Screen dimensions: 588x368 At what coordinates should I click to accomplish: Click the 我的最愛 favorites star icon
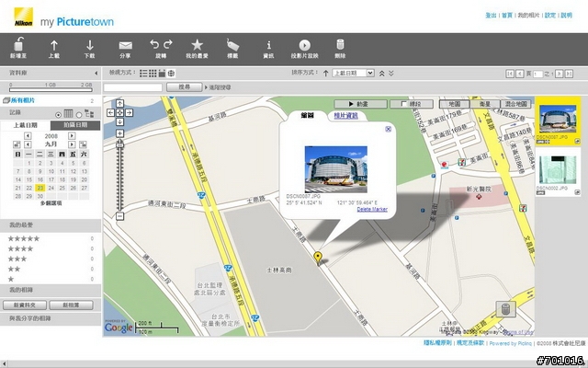coord(197,45)
